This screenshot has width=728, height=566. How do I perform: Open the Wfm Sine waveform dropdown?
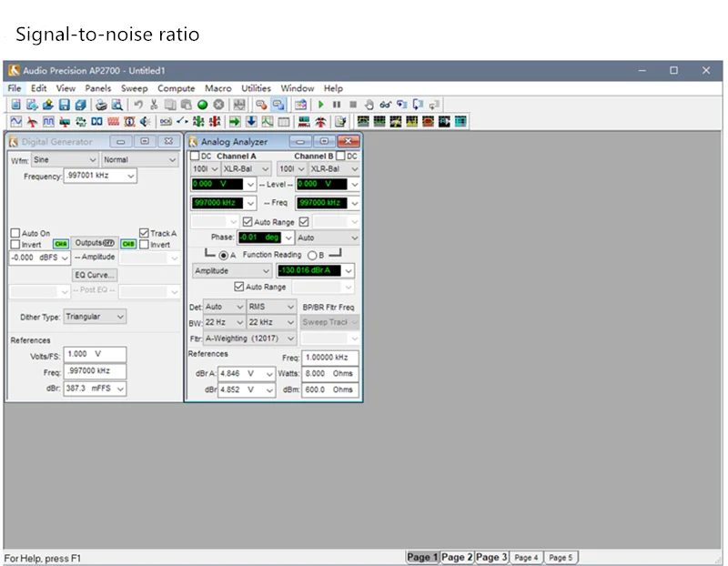pyautogui.click(x=65, y=160)
